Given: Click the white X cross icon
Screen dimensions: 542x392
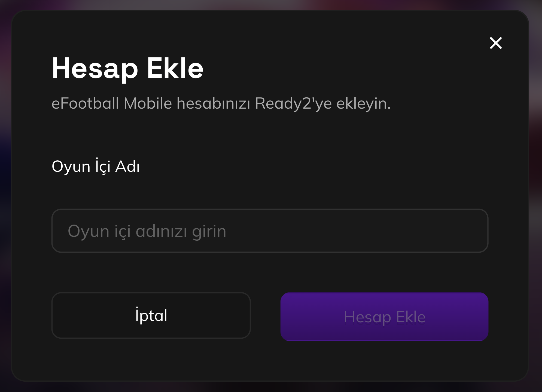Looking at the screenshot, I should coord(496,43).
